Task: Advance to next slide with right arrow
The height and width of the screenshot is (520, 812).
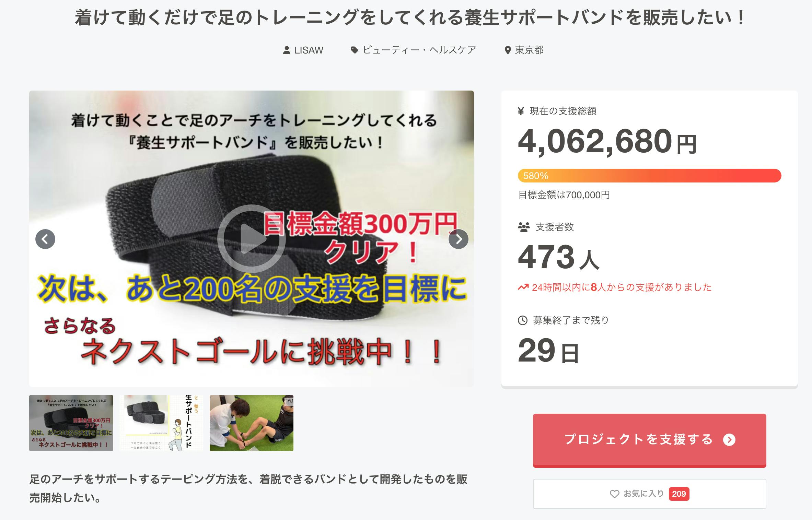Action: pos(458,239)
